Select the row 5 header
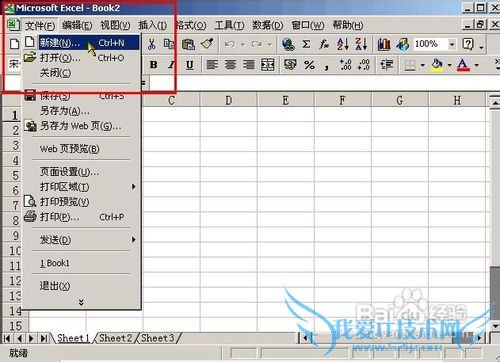 pyautogui.click(x=12, y=175)
